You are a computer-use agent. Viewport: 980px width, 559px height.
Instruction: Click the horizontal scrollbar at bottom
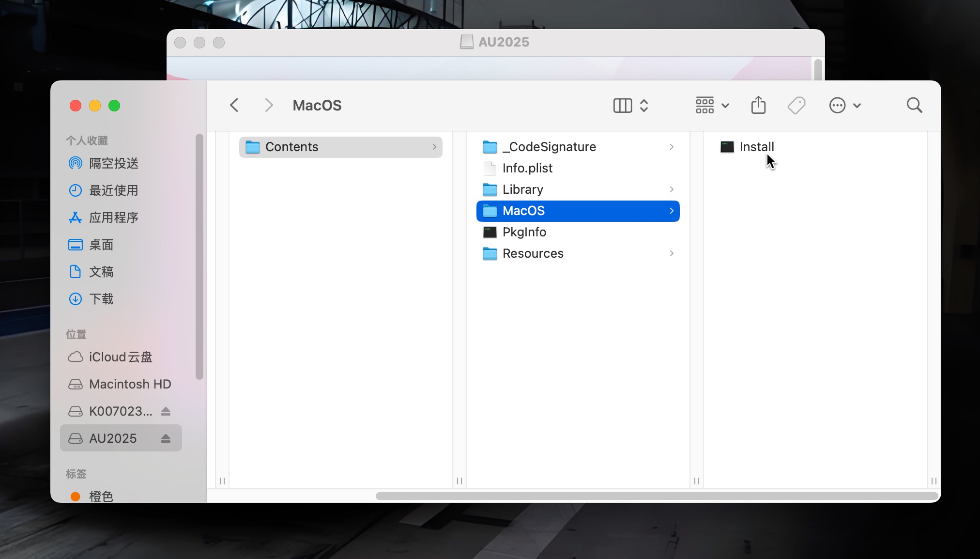[656, 496]
